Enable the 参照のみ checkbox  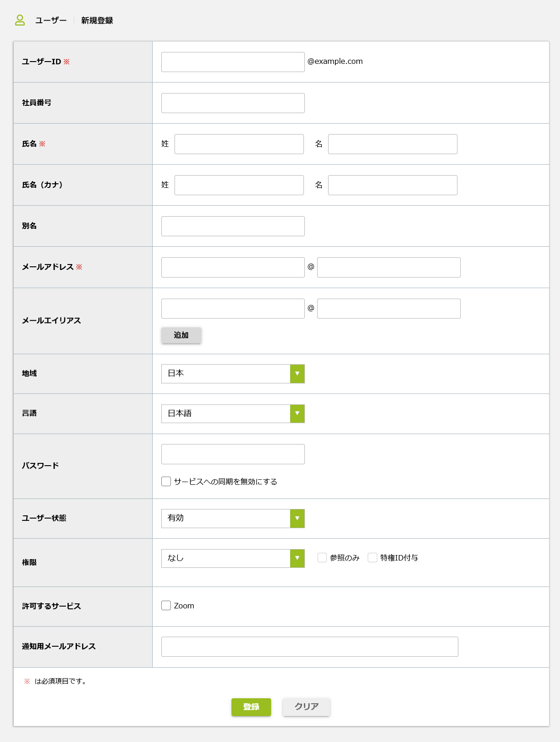pyautogui.click(x=322, y=558)
